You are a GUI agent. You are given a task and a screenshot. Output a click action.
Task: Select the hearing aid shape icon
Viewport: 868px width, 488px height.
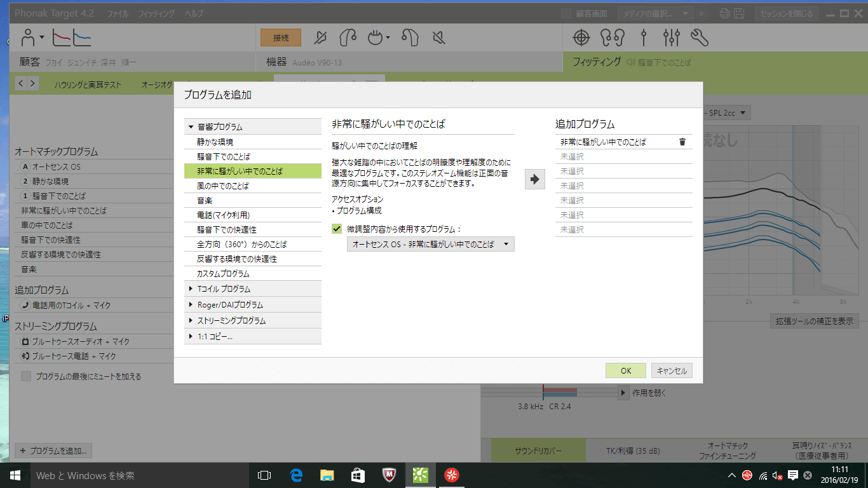pyautogui.click(x=348, y=38)
